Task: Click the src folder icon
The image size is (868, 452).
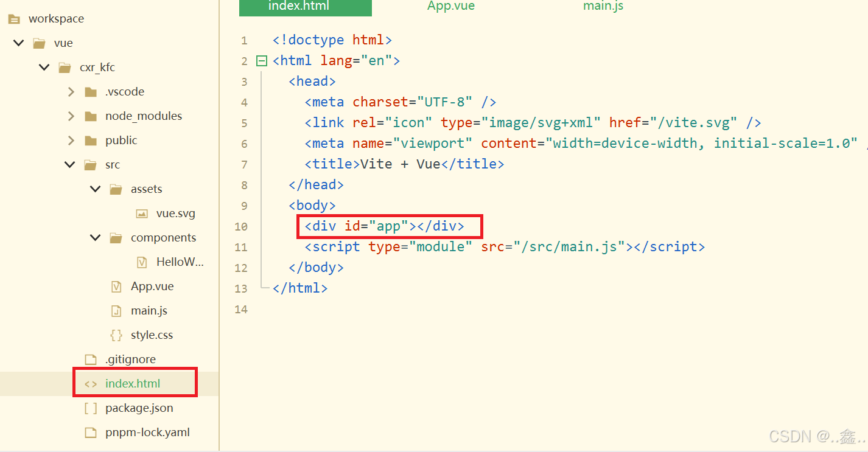Action: pyautogui.click(x=91, y=165)
